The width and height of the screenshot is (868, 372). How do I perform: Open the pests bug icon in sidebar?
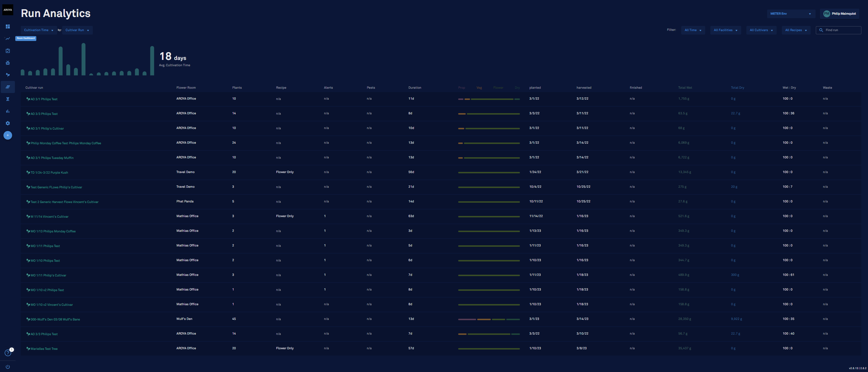click(x=8, y=63)
